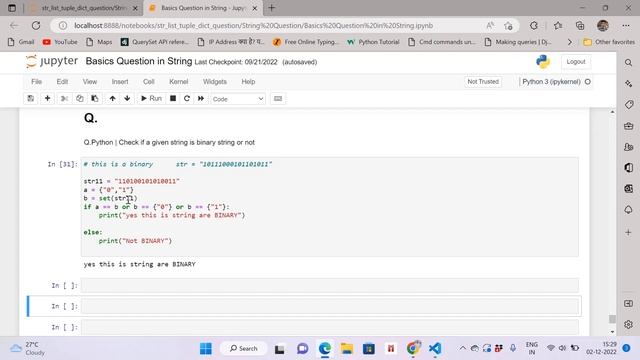Show hidden system tray icons chevron
The width and height of the screenshot is (640, 360).
coord(462,349)
